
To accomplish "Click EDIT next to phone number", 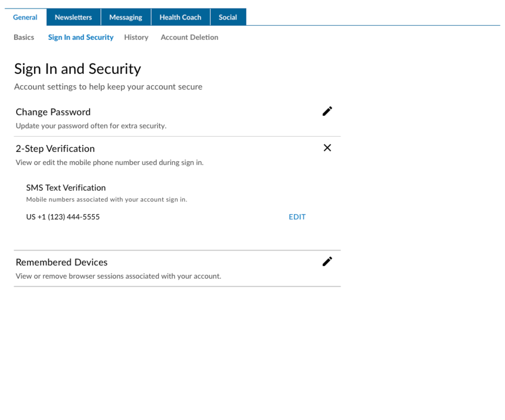I will pos(297,217).
